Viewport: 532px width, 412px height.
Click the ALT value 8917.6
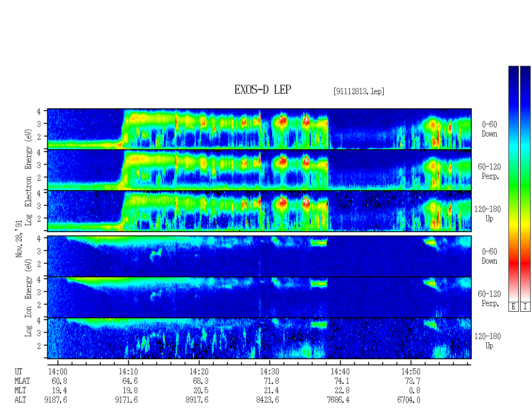pos(197,400)
